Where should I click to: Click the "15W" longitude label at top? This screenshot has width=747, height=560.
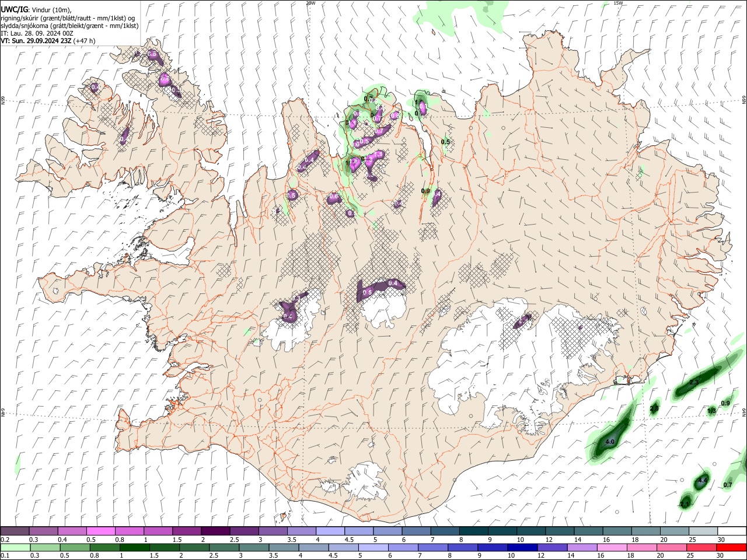click(x=618, y=3)
